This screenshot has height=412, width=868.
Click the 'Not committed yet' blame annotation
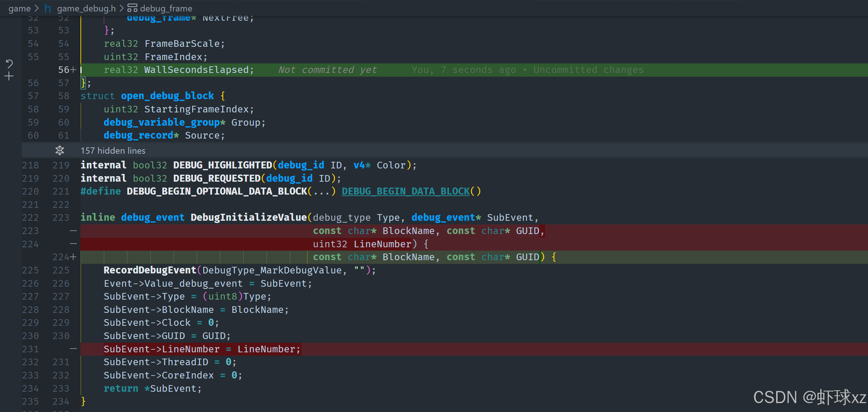click(x=327, y=70)
